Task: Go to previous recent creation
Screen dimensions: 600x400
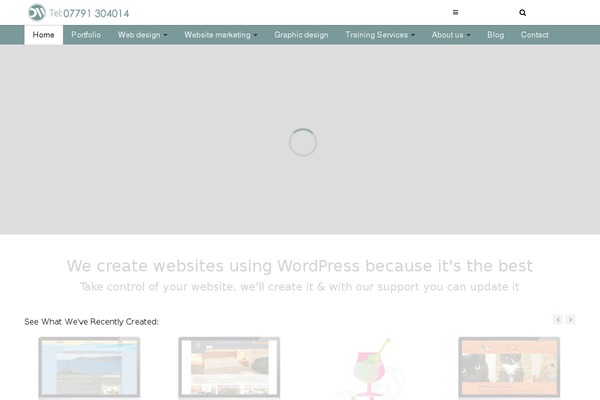Action: (x=558, y=320)
